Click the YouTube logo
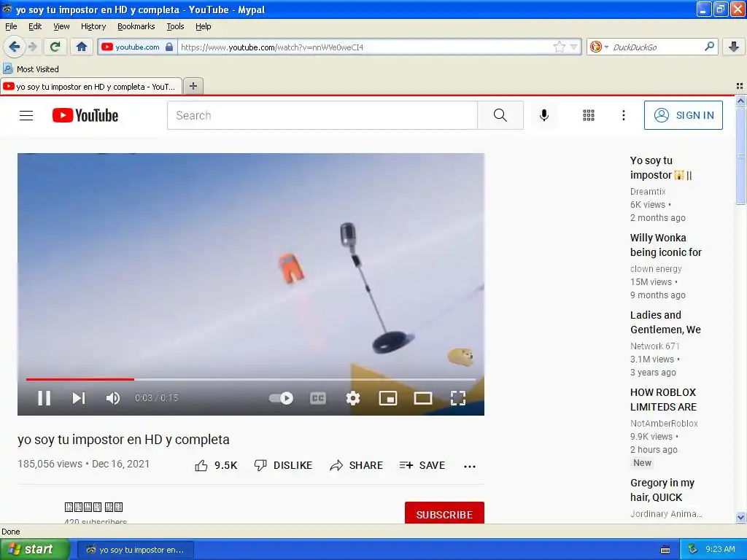 85,115
